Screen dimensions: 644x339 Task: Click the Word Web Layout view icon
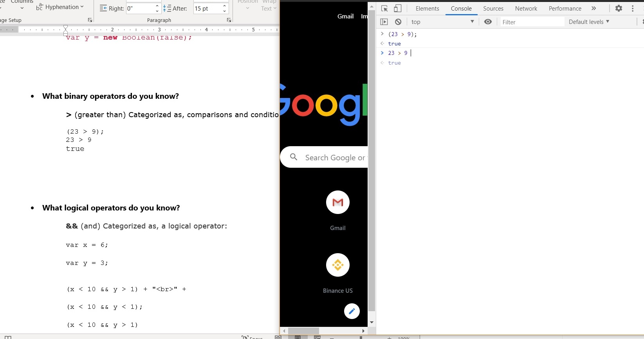coord(317,337)
